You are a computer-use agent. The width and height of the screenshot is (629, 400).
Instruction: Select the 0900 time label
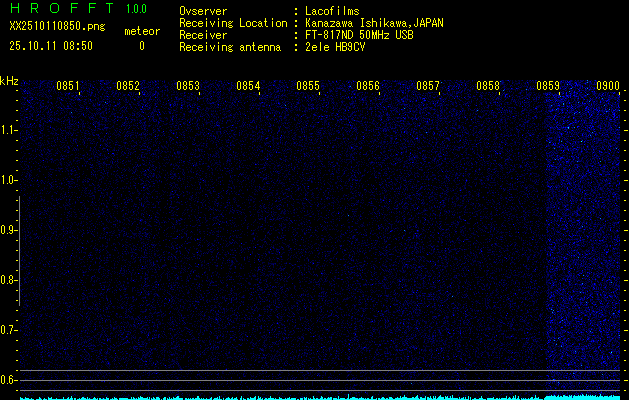click(x=608, y=87)
